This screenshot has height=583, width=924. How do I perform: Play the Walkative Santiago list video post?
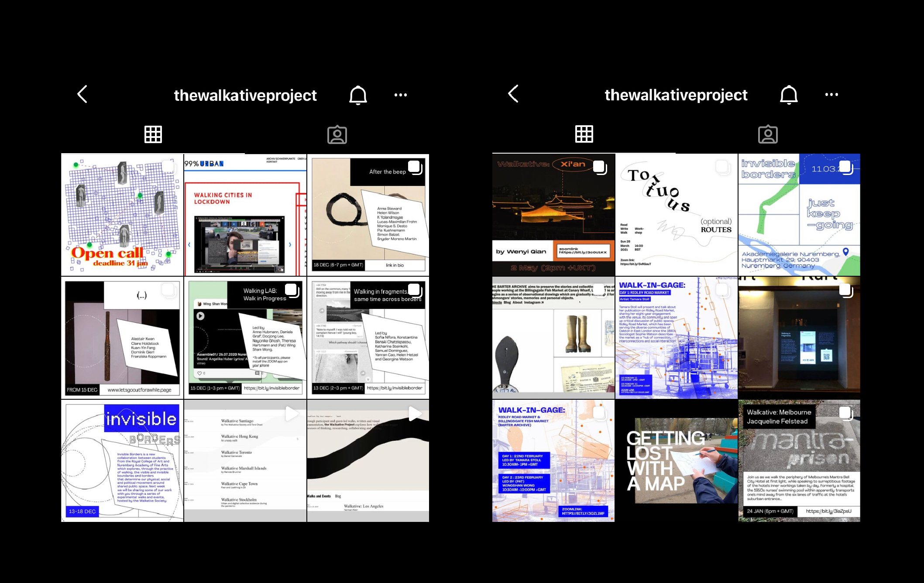coord(245,461)
